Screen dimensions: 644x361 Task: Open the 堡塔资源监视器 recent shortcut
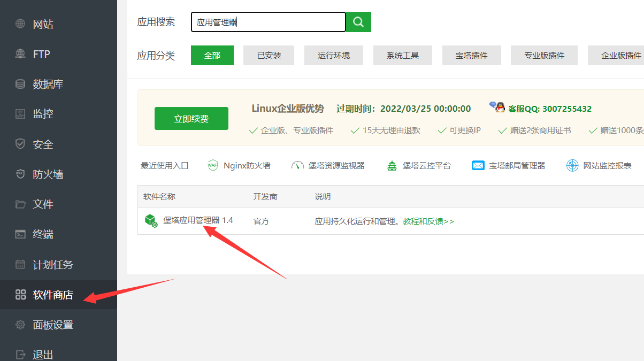(328, 165)
